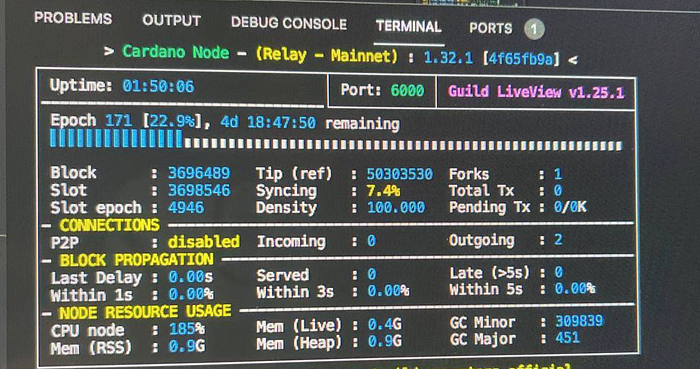Click Within 5s value 0.00%
Screen dimensions: 700x369
[575, 289]
